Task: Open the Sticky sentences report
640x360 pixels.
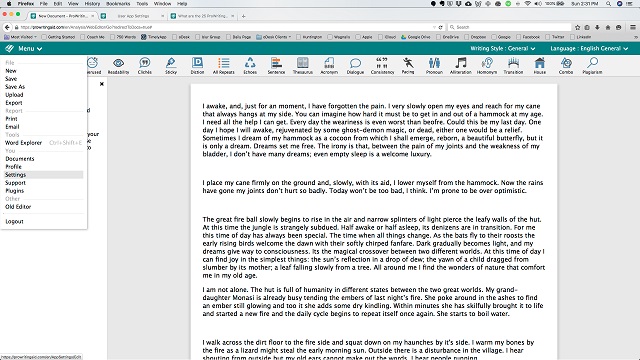Action: pos(171,66)
